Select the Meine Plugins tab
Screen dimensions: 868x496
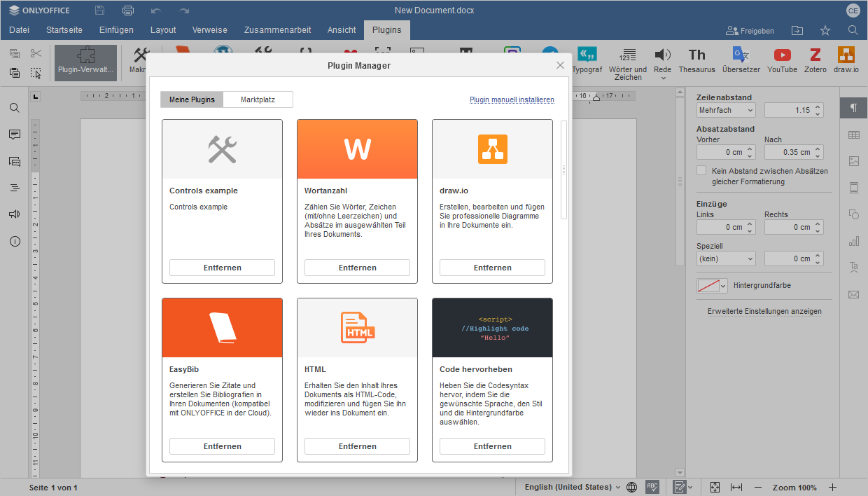(192, 99)
